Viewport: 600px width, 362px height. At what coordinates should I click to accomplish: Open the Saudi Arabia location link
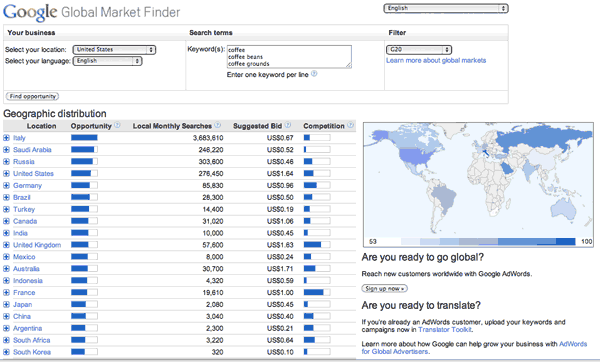32,150
